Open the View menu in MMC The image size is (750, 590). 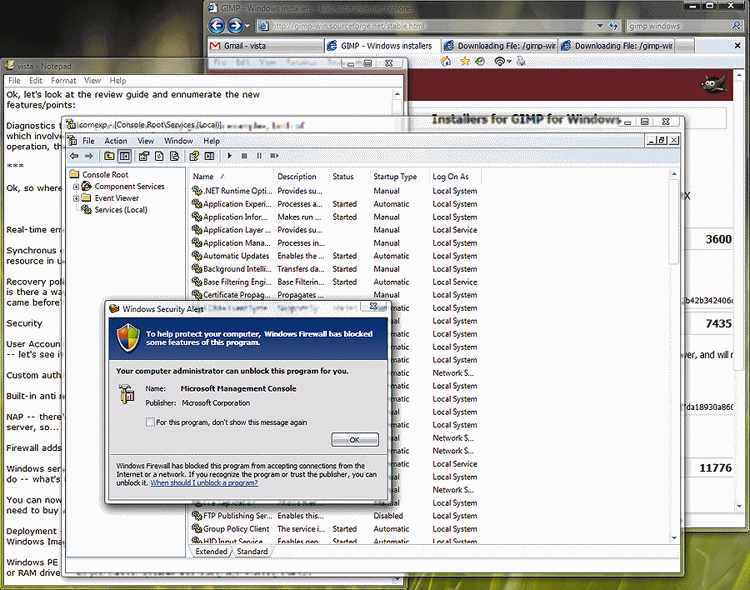click(x=146, y=141)
